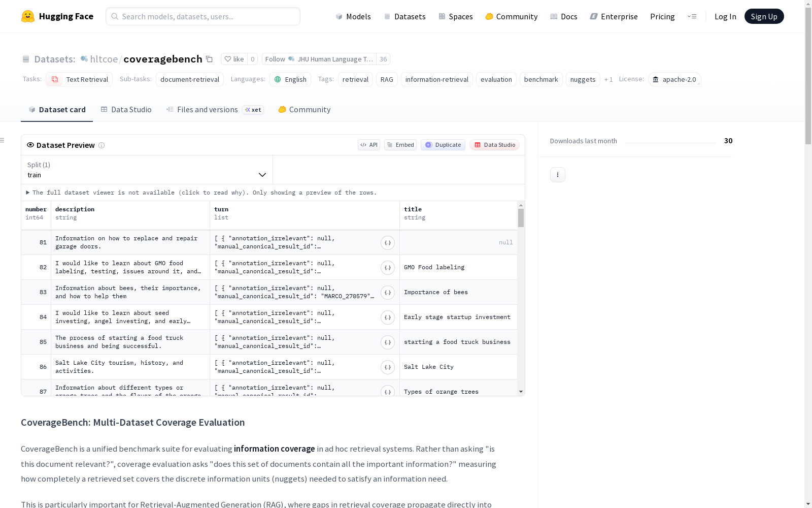Open JSON viewer icon in row 86
The width and height of the screenshot is (812, 508).
[x=388, y=367]
